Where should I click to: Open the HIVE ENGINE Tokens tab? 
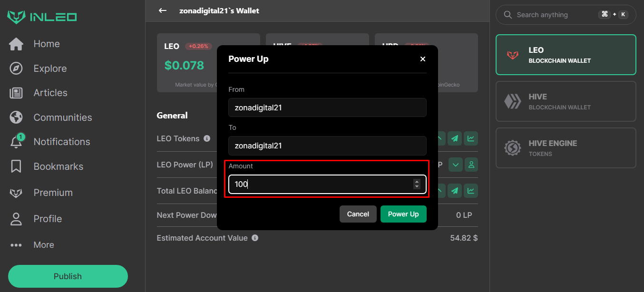566,148
